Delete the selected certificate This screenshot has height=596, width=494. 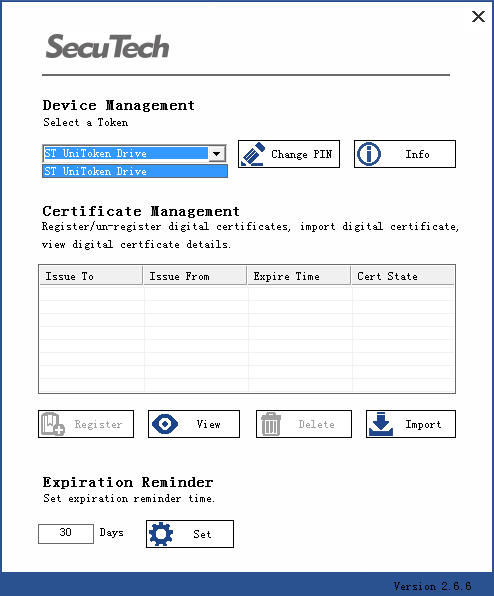(x=304, y=424)
